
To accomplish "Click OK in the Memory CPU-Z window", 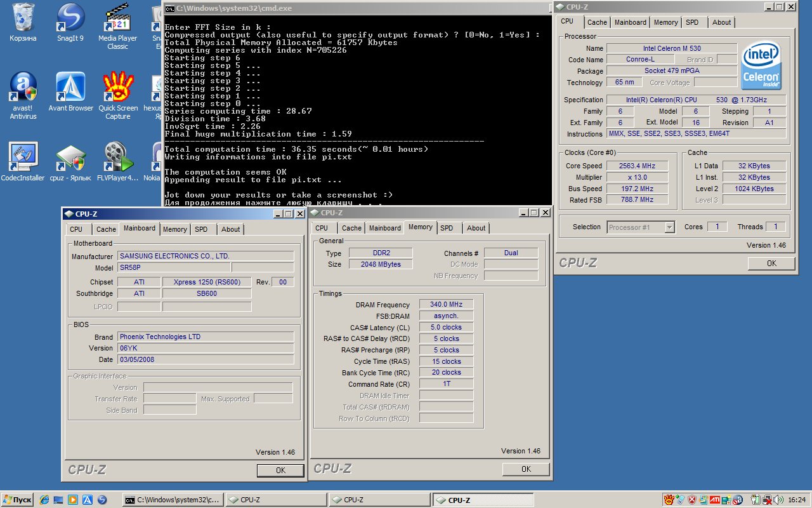I will [526, 469].
